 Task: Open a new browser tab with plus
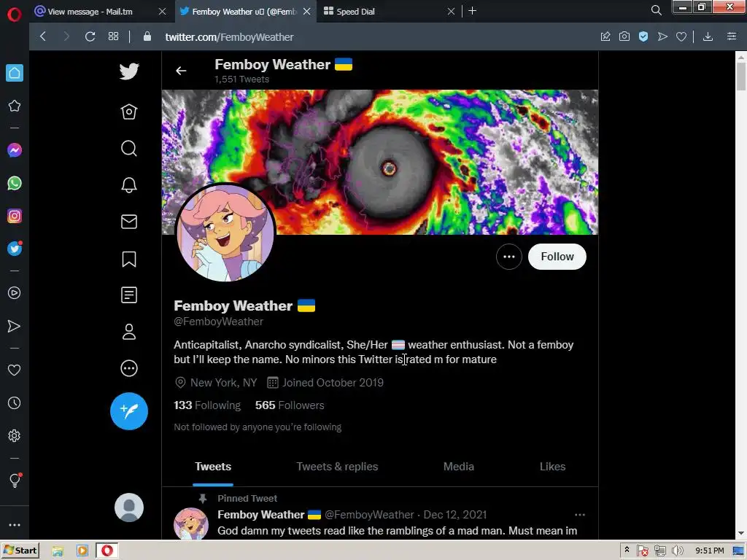[x=472, y=11]
